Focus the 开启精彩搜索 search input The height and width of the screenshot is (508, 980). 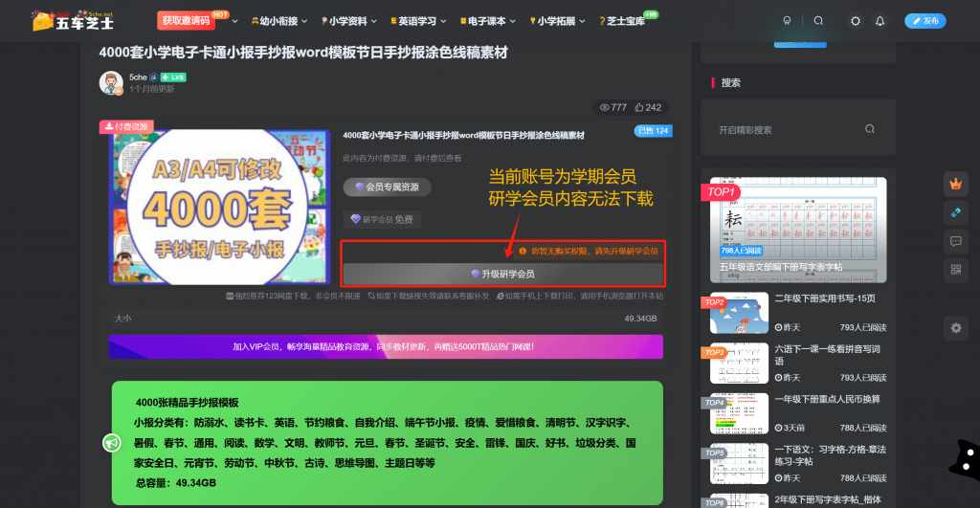pos(789,129)
